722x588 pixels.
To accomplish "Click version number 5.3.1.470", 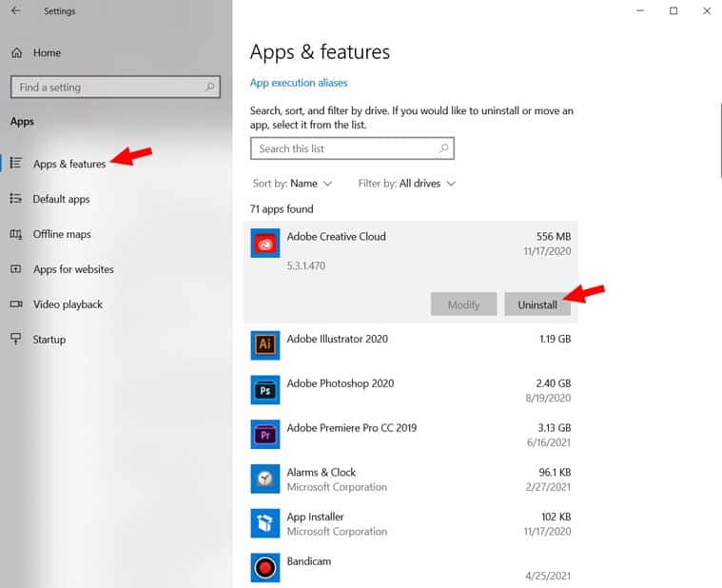I will point(305,265).
